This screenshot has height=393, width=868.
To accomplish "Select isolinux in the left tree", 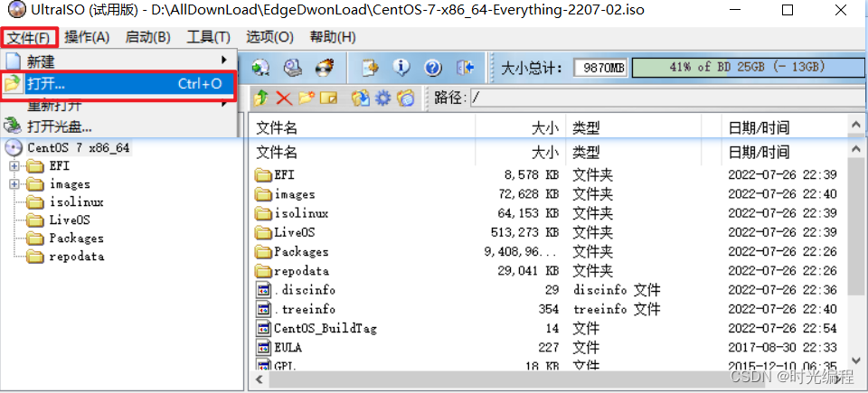I will click(76, 202).
